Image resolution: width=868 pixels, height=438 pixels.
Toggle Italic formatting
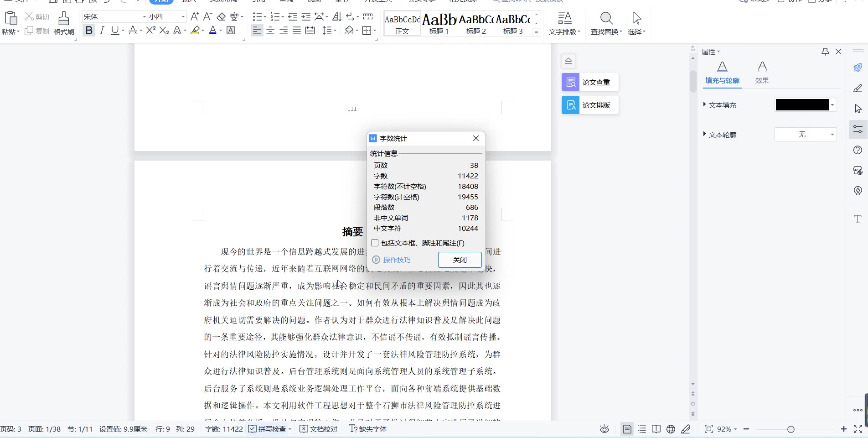102,31
